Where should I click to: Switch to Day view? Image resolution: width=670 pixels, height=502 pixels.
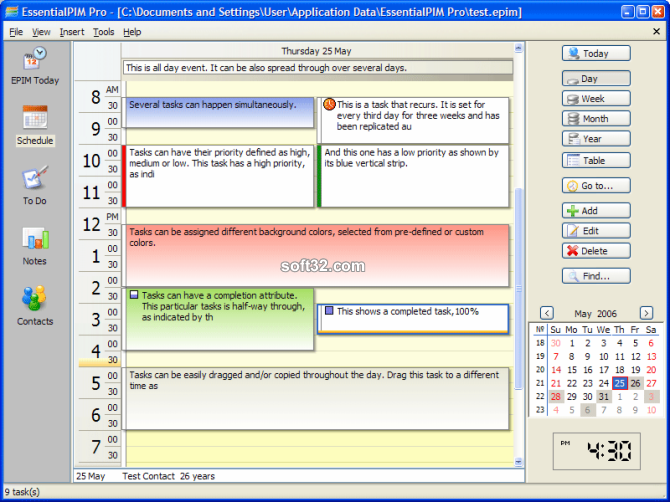pyautogui.click(x=596, y=79)
